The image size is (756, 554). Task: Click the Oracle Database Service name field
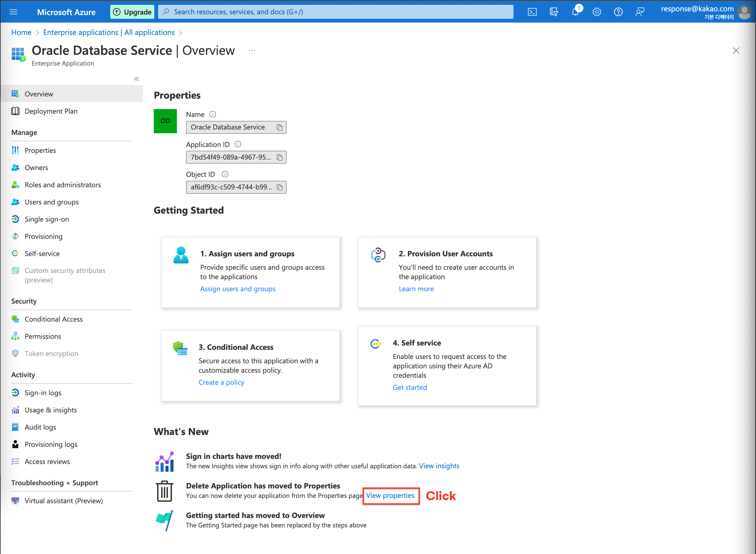[236, 127]
